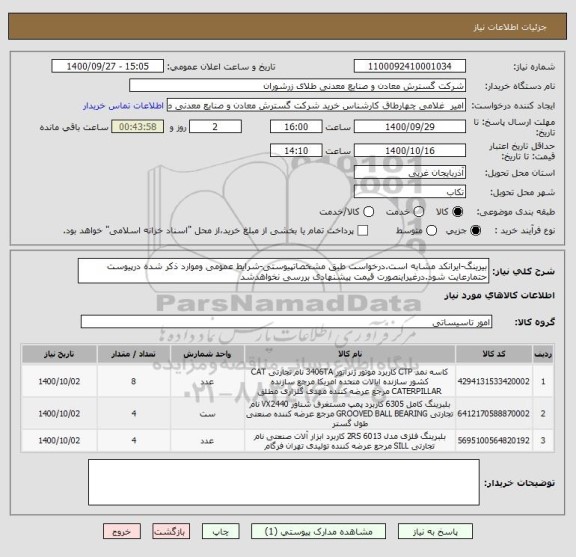Click the response deadline date 1400/09/29

point(410,127)
